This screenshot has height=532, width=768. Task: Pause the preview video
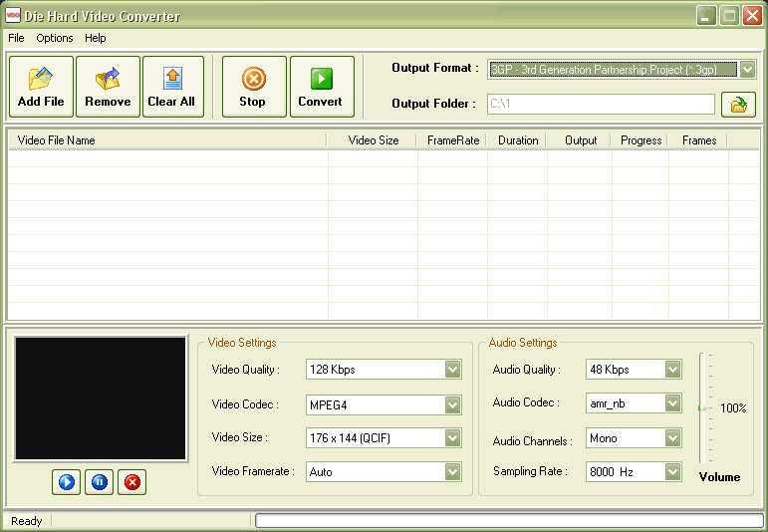(x=99, y=482)
